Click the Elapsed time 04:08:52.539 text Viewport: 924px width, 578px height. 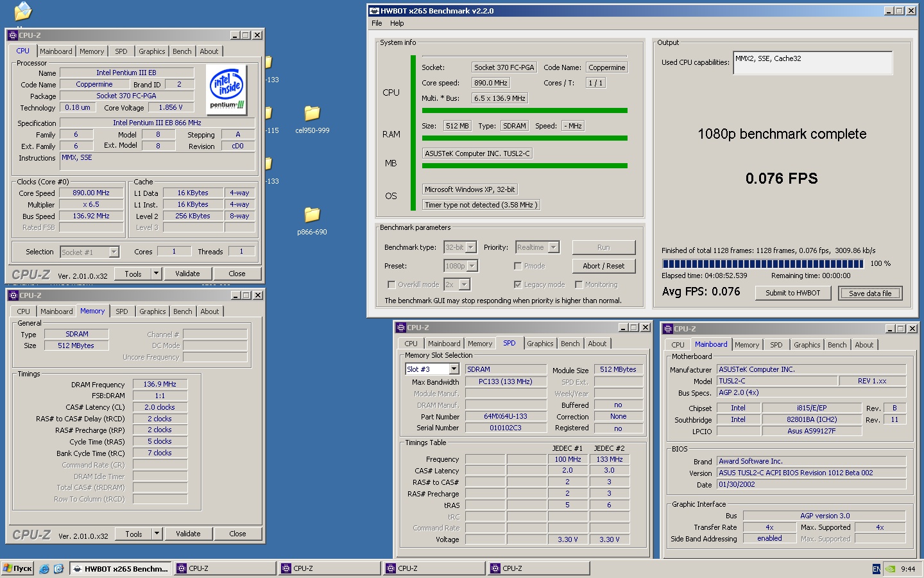705,276
